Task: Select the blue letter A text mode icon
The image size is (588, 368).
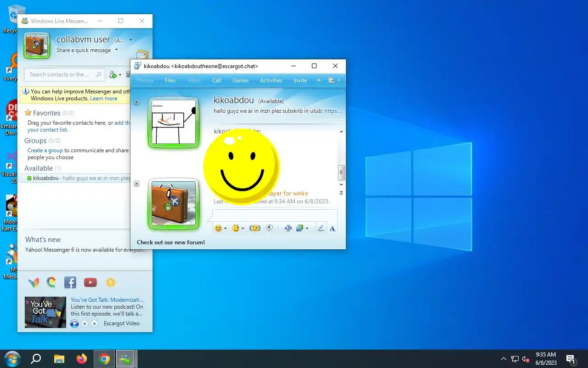Action: (332, 228)
